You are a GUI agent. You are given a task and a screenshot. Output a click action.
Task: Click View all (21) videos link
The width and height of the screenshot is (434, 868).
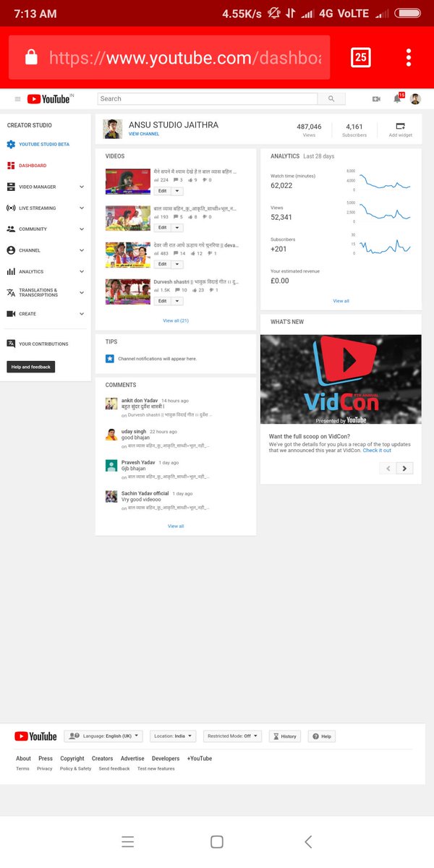[x=176, y=320]
